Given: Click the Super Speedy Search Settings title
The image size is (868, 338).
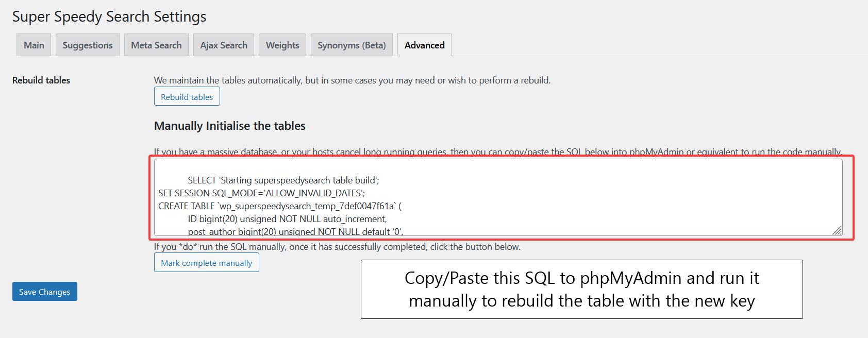Looking at the screenshot, I should [109, 16].
